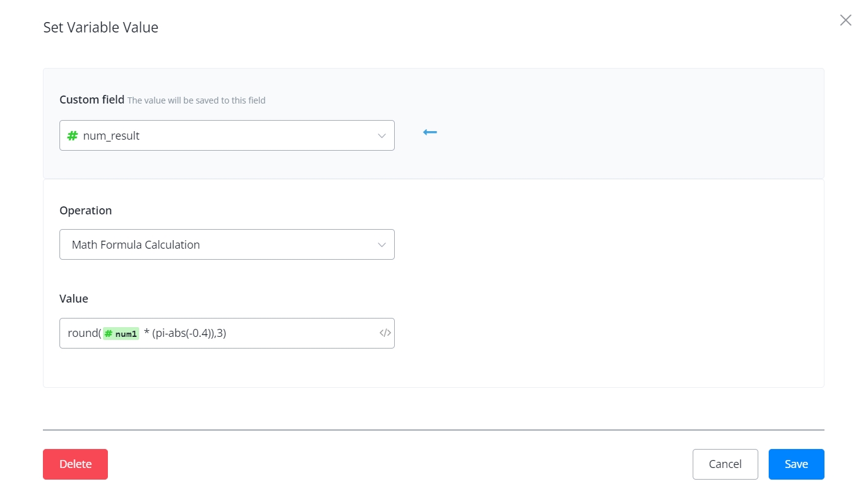Close the Set Variable Value dialog
868x498 pixels.
[x=845, y=20]
